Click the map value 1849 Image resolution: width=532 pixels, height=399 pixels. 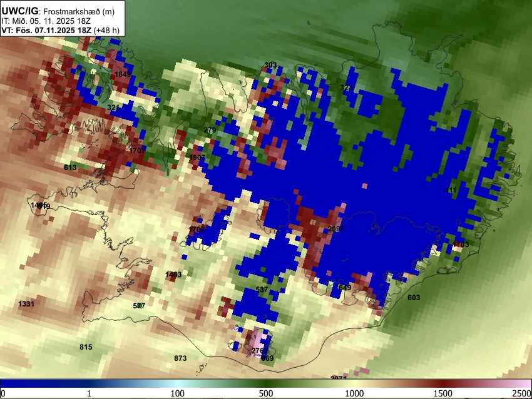(123, 74)
